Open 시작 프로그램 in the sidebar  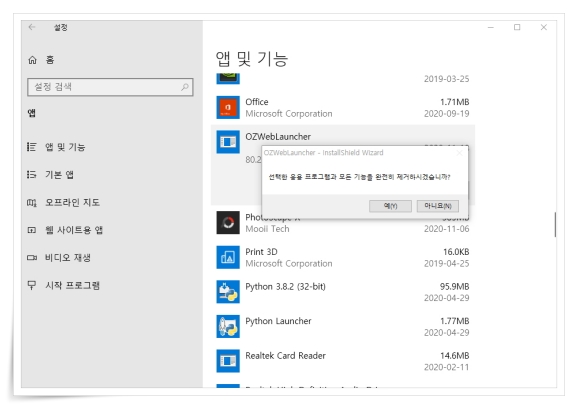point(72,285)
